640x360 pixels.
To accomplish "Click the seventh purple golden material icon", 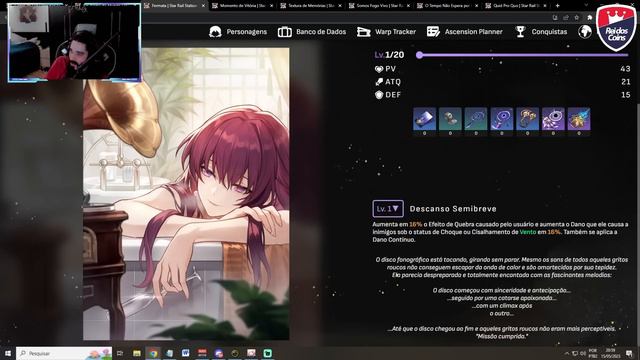I will coord(579,119).
